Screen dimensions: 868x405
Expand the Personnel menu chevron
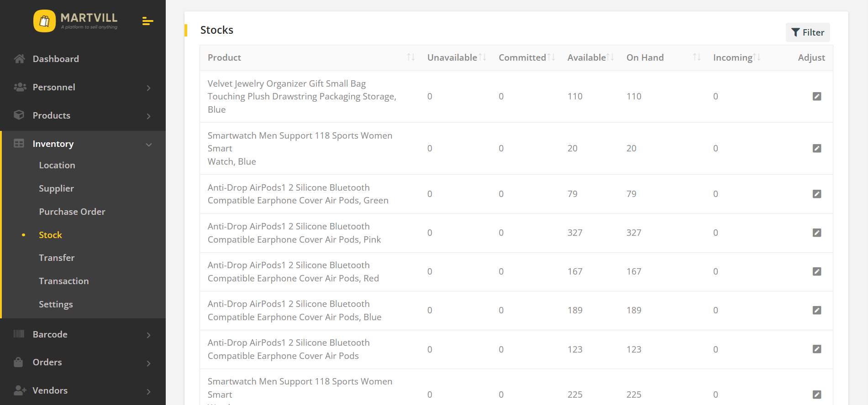(148, 88)
